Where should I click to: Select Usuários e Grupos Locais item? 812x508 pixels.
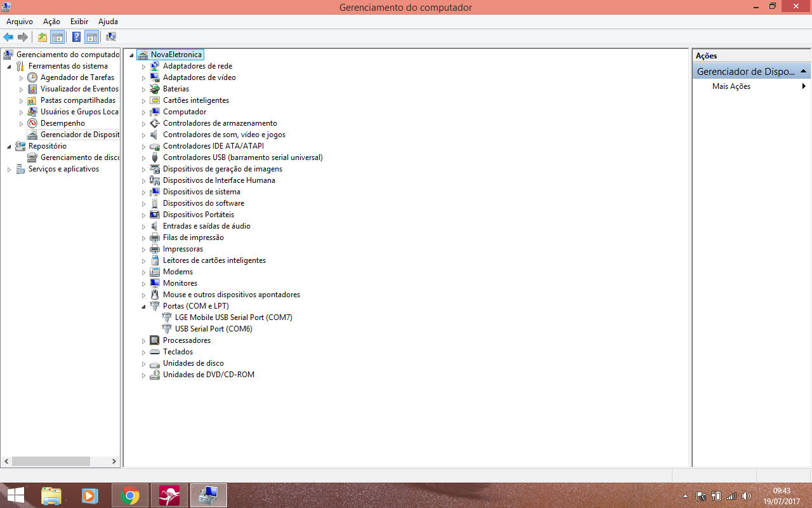coord(80,112)
